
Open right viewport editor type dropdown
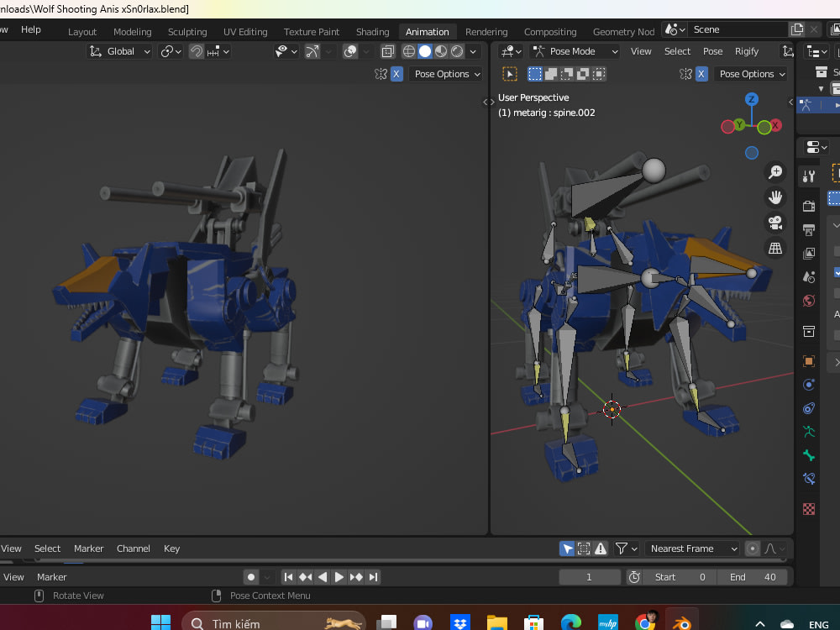pos(511,51)
